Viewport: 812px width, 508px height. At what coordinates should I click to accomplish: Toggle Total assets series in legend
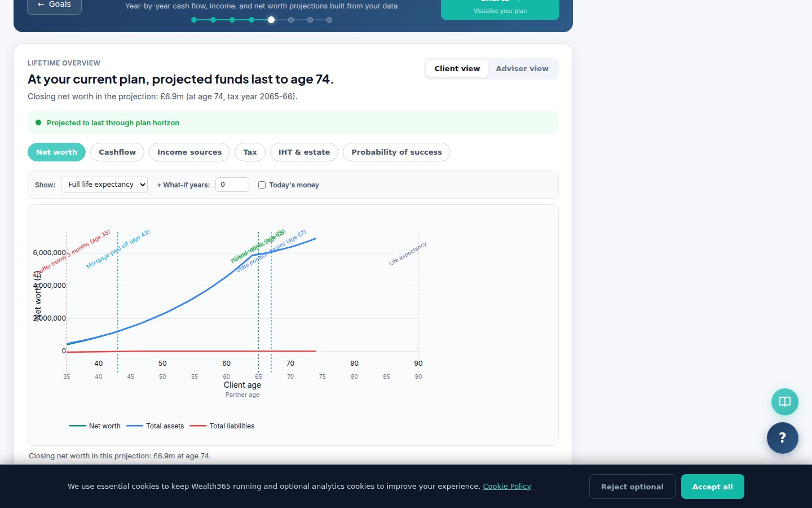[155, 426]
